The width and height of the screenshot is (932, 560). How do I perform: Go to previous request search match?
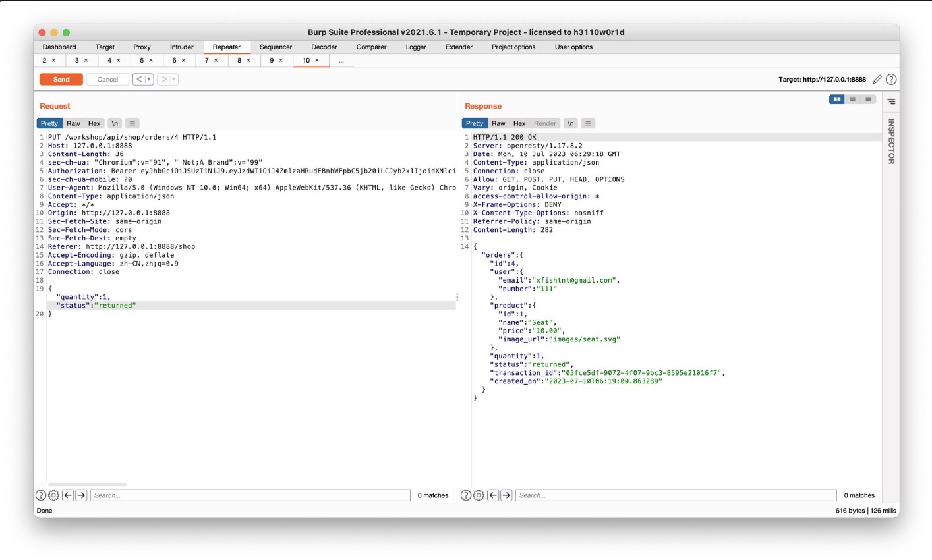tap(68, 495)
